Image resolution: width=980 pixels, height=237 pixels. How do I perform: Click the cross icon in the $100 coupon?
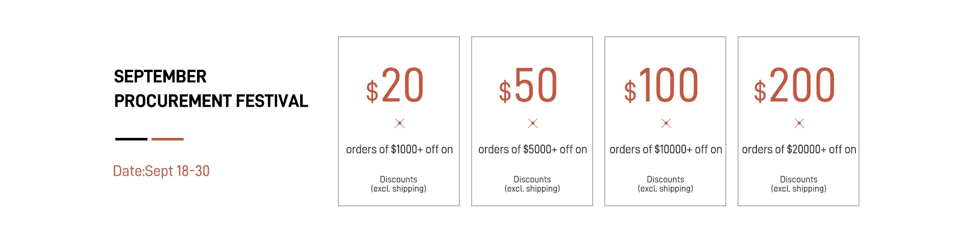666,123
